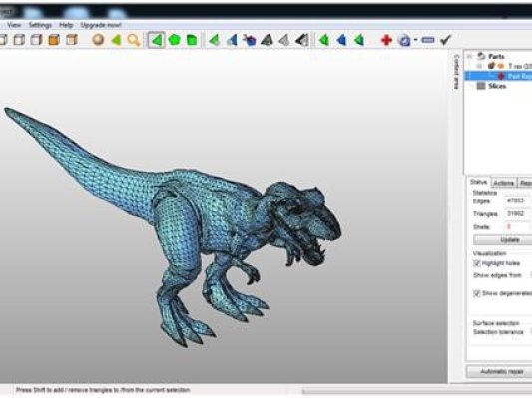This screenshot has height=398, width=532.
Task: Switch to the Status tab
Action: [478, 183]
